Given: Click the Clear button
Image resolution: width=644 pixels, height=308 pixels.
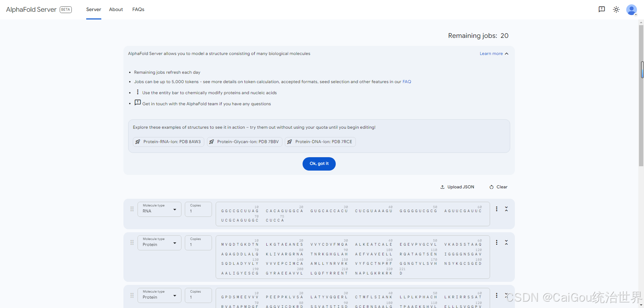Looking at the screenshot, I should 498,187.
